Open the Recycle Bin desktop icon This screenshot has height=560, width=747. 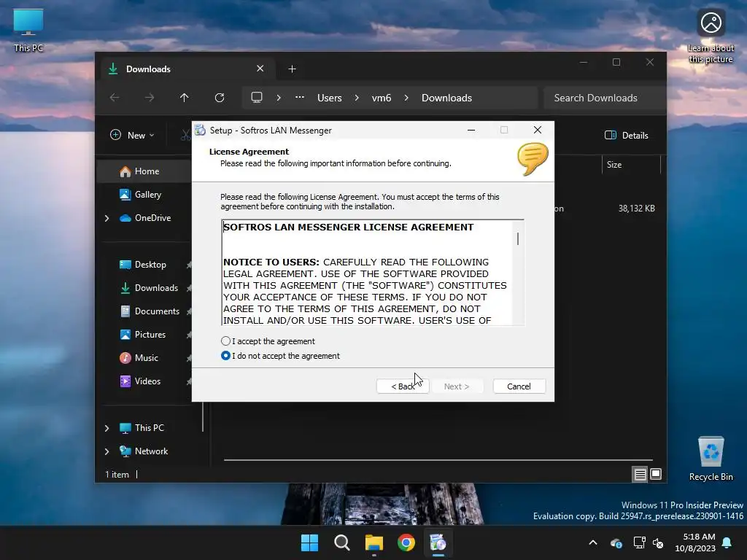711,459
